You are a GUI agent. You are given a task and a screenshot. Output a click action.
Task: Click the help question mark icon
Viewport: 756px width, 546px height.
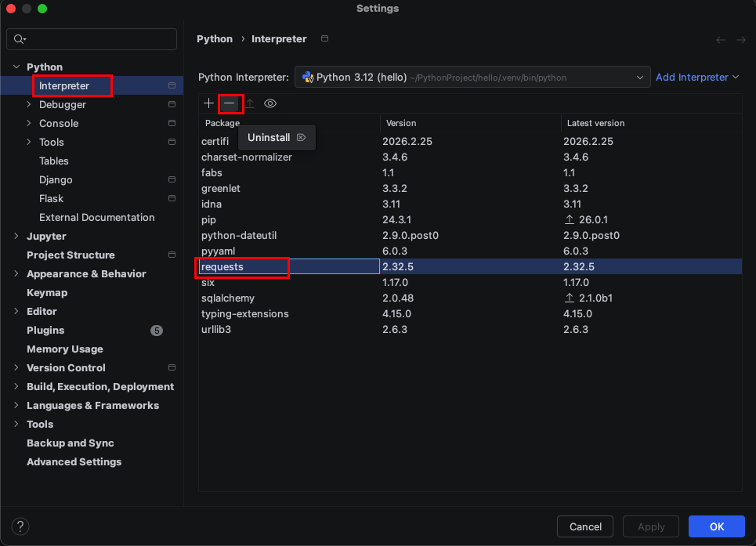tap(21, 526)
